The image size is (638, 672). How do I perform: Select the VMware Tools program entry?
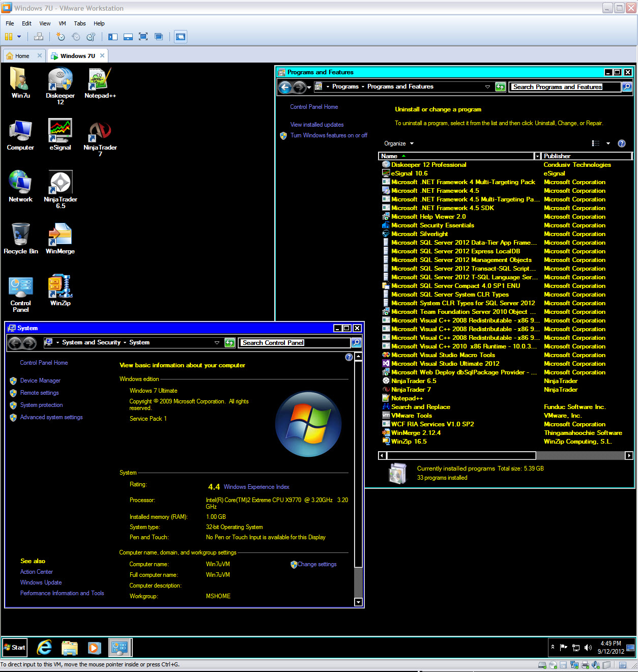click(411, 416)
